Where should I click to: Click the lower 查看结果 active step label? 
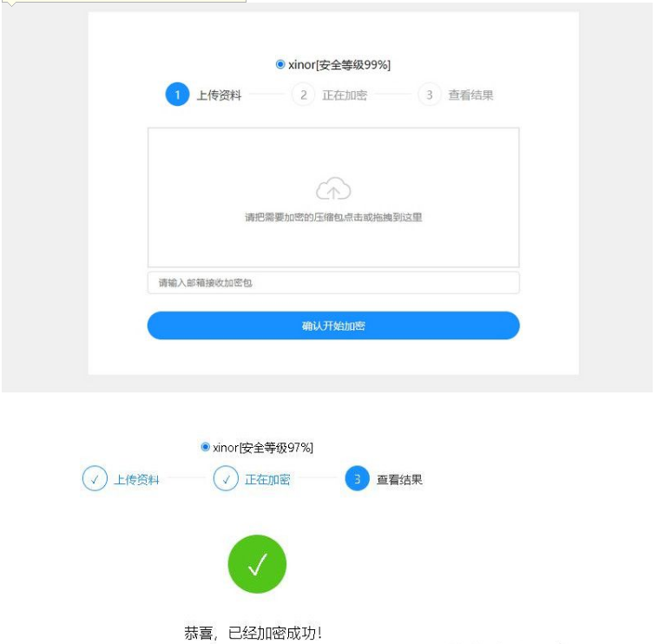click(x=400, y=480)
